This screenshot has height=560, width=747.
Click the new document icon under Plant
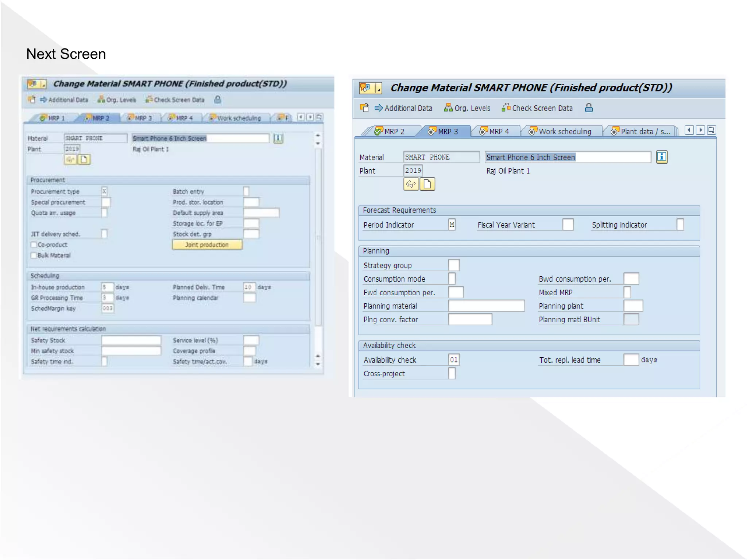pos(427,184)
